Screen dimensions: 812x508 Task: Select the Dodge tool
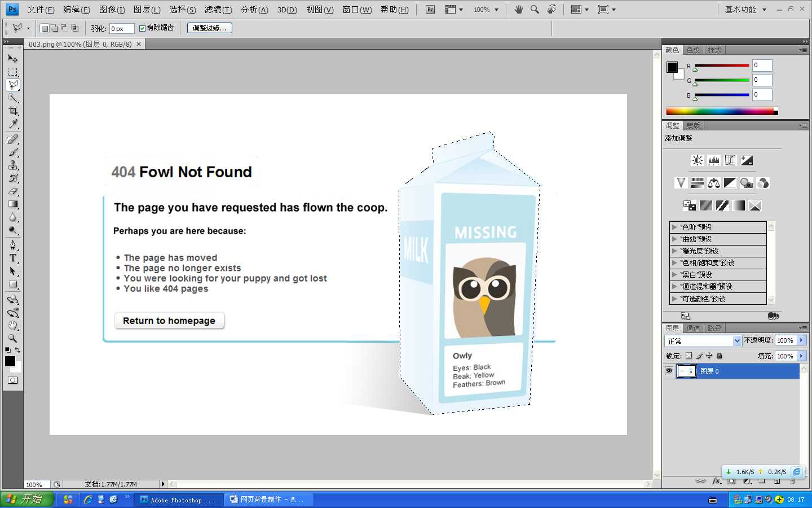(x=13, y=230)
